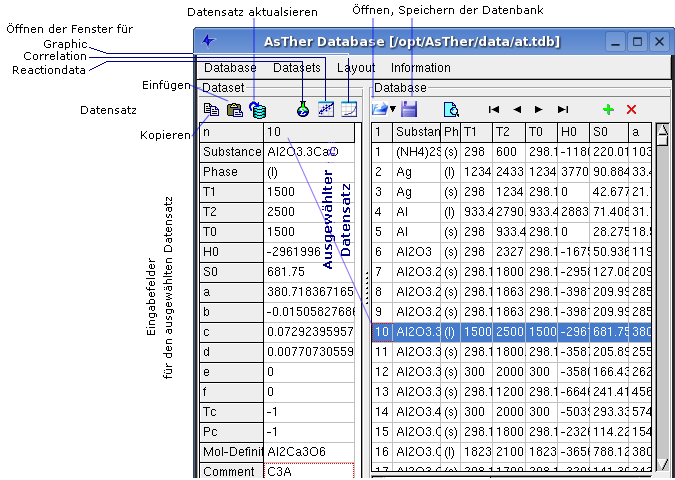Click the search database icon
The width and height of the screenshot is (675, 480).
pyautogui.click(x=451, y=110)
